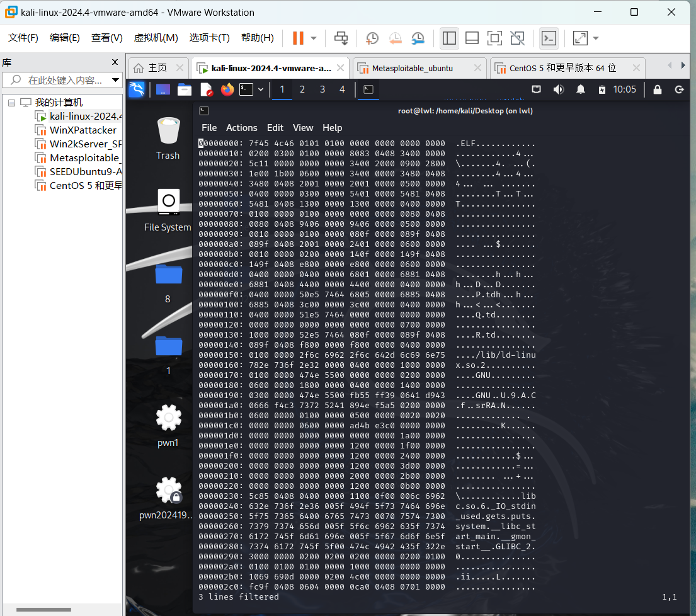Open the console view icon

(x=549, y=38)
